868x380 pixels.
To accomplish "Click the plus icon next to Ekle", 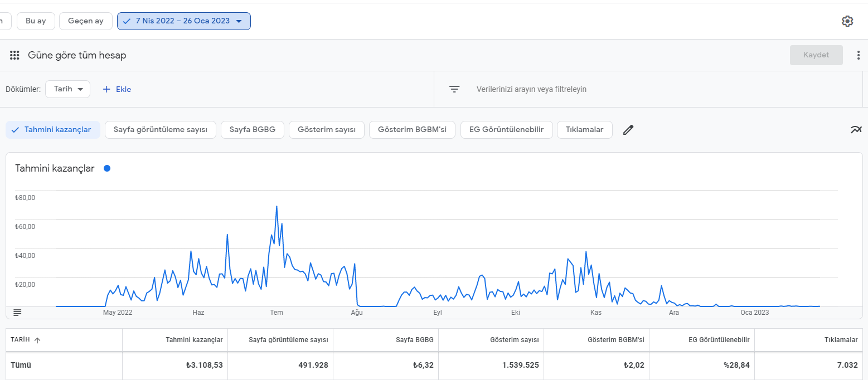I will pos(106,89).
